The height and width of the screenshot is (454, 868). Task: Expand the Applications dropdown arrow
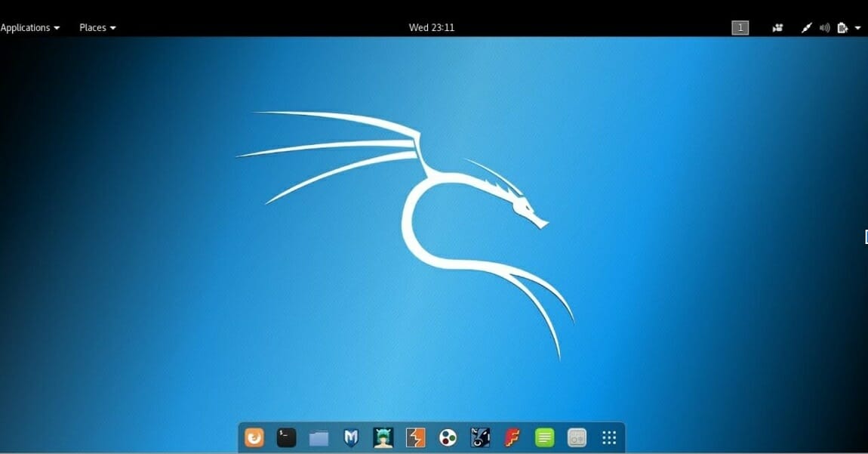pos(57,28)
